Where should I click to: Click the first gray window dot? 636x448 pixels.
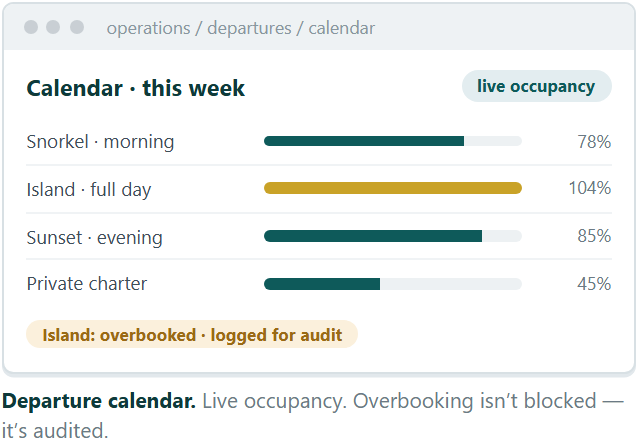[31, 27]
